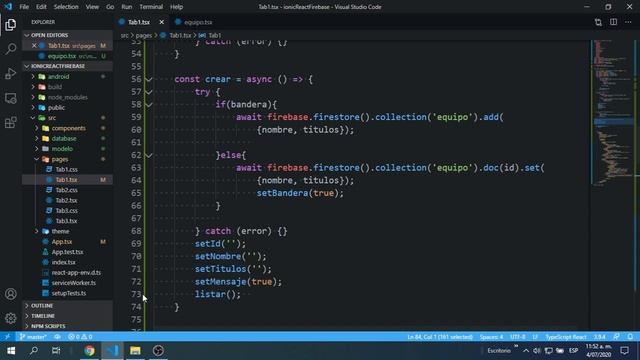Click the pages breadcrumb segment
The height and width of the screenshot is (360, 640).
click(144, 36)
